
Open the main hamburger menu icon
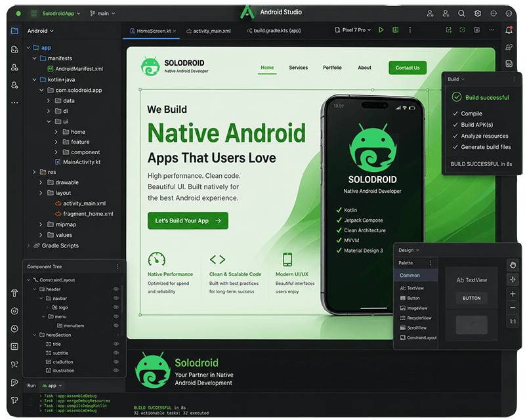(x=34, y=13)
